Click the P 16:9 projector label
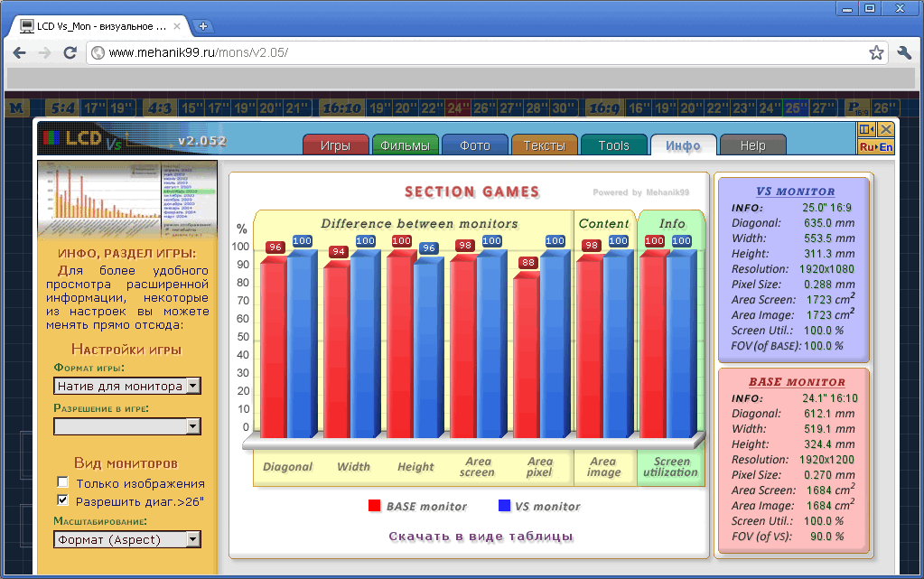Screen dimensions: 924x579 pyautogui.click(x=857, y=107)
